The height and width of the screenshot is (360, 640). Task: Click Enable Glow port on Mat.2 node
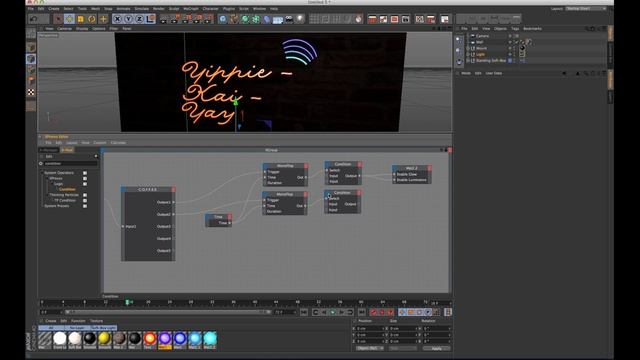coord(394,174)
